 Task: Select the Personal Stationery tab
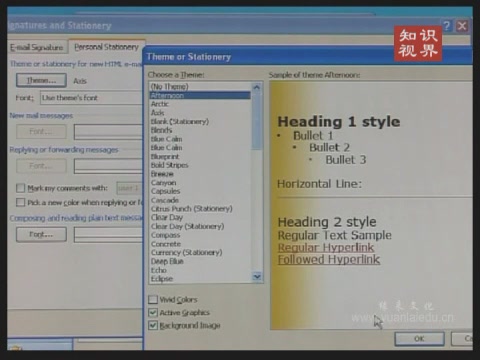click(x=106, y=47)
